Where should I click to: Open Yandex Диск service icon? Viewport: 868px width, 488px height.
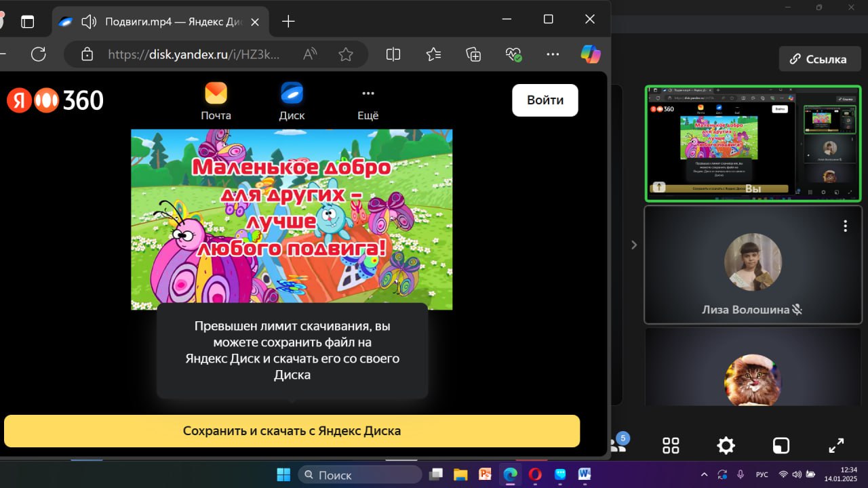click(292, 102)
